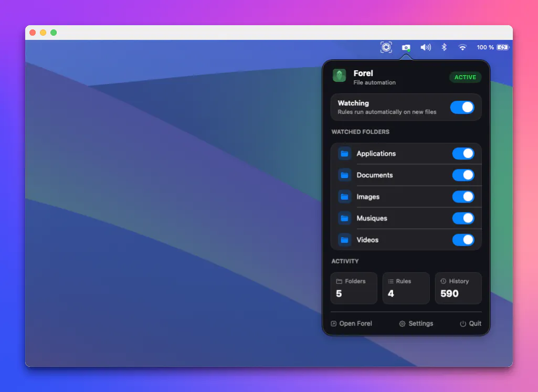Screen dimensions: 538x392
Task: Open the screen capture menu bar icon
Action: (386, 47)
